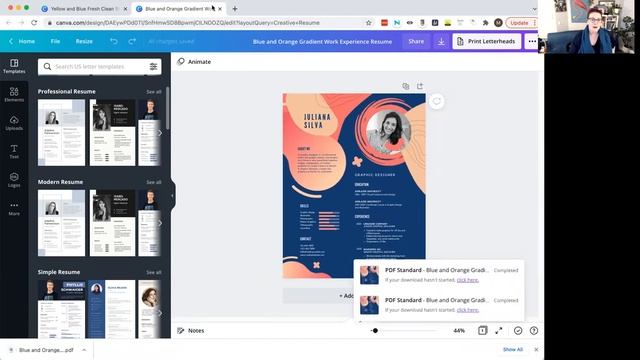Bookmark this page with the star icon

(x=369, y=23)
